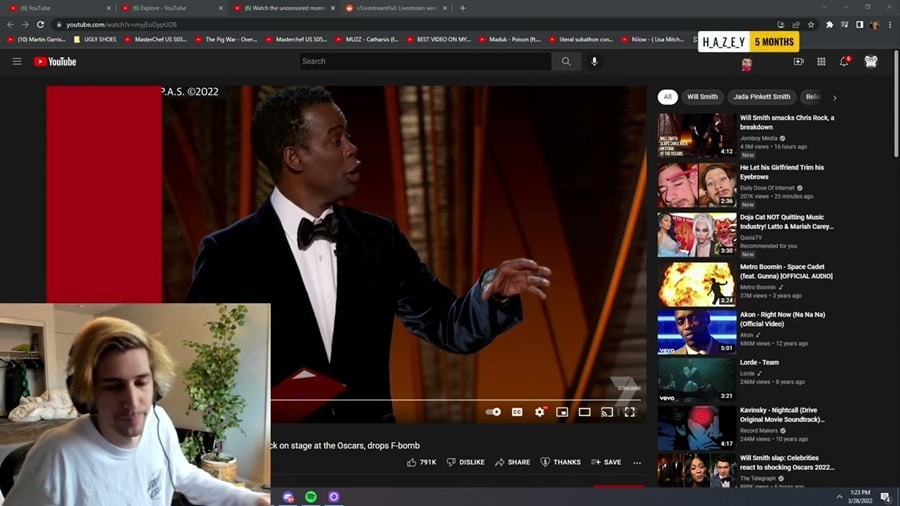Click the video progress bar
This screenshot has width=900, height=506.
(456, 400)
